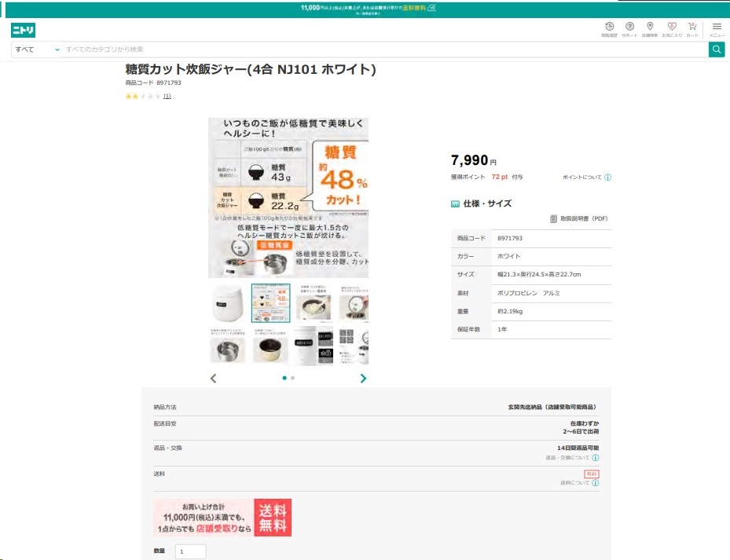Open the shopping cart (カート)
The width and height of the screenshot is (730, 560).
tap(692, 28)
